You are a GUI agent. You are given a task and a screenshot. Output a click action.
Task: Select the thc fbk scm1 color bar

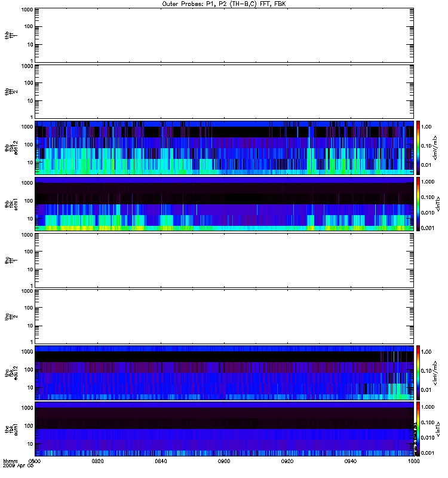418,429
